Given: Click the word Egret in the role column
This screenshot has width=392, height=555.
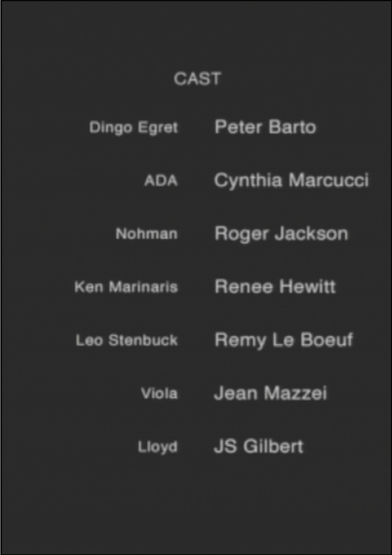Looking at the screenshot, I should pos(158,128).
